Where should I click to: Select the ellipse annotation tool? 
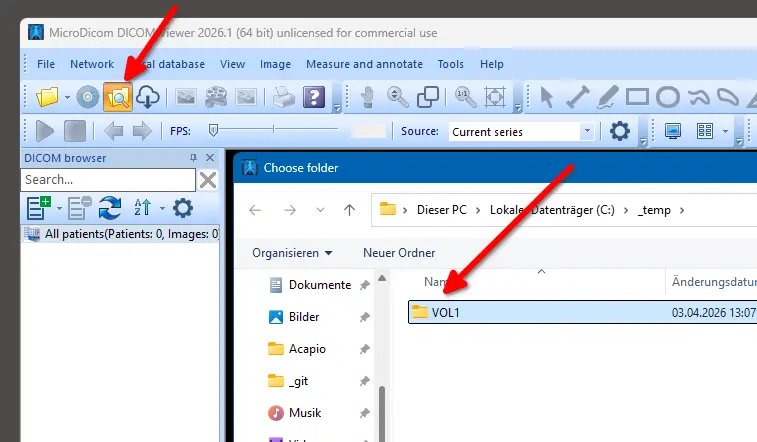pyautogui.click(x=668, y=97)
